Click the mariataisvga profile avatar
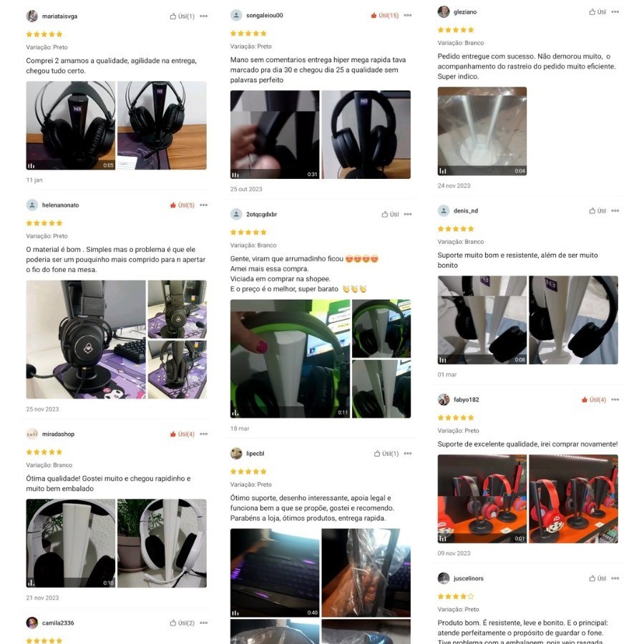Image resolution: width=644 pixels, height=644 pixels. pyautogui.click(x=32, y=16)
